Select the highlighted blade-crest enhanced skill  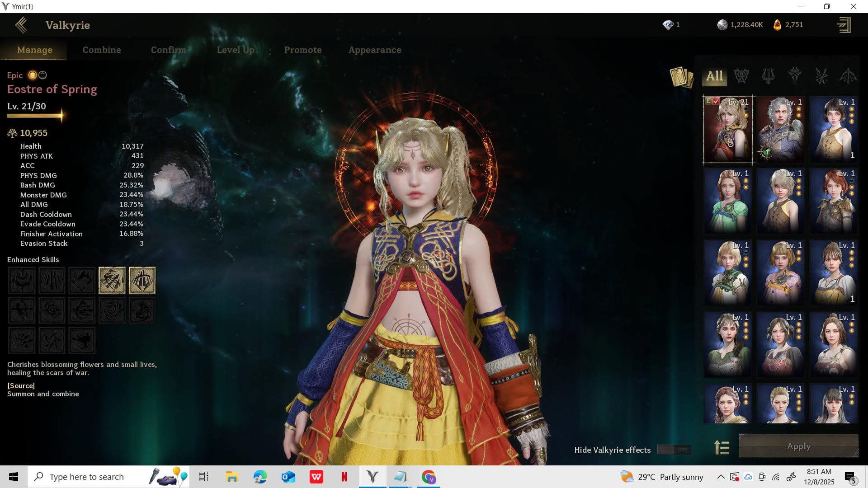click(x=142, y=281)
